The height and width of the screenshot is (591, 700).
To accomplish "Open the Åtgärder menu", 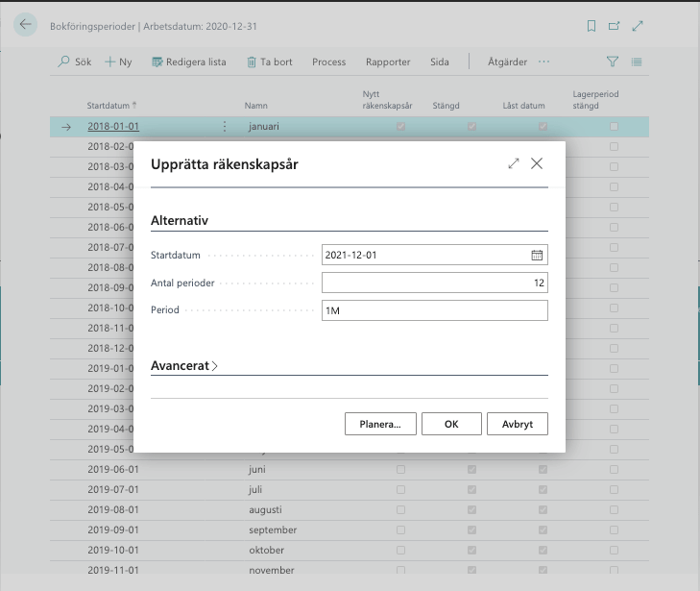I will point(507,62).
